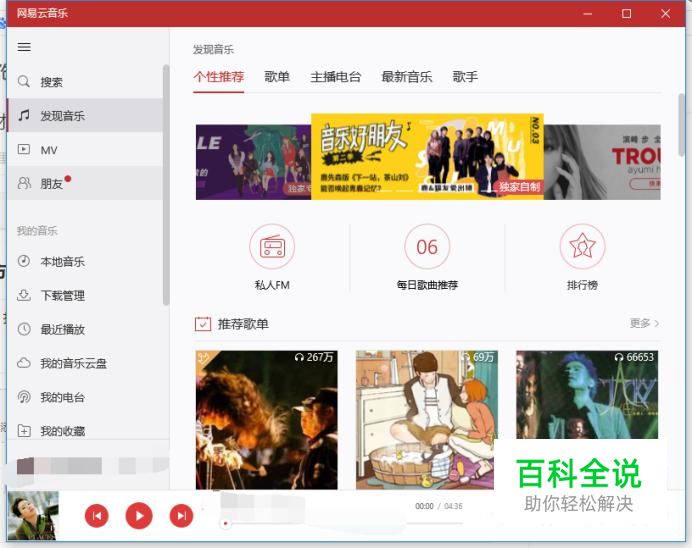This screenshot has height=548, width=692.
Task: Open 下载管理 in the sidebar
Action: click(x=85, y=295)
